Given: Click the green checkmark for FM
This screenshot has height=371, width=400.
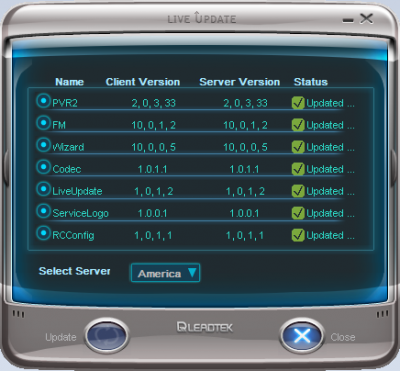Looking at the screenshot, I should coord(298,125).
